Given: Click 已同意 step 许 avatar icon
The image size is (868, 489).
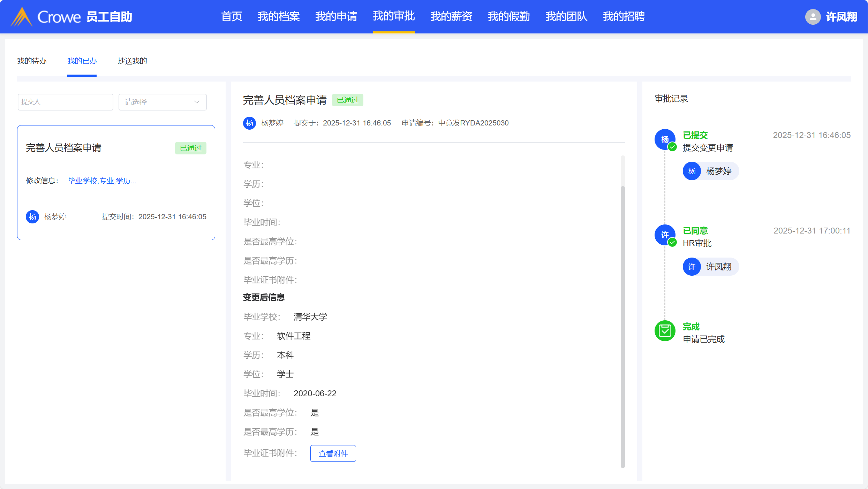Looking at the screenshot, I should (x=665, y=235).
